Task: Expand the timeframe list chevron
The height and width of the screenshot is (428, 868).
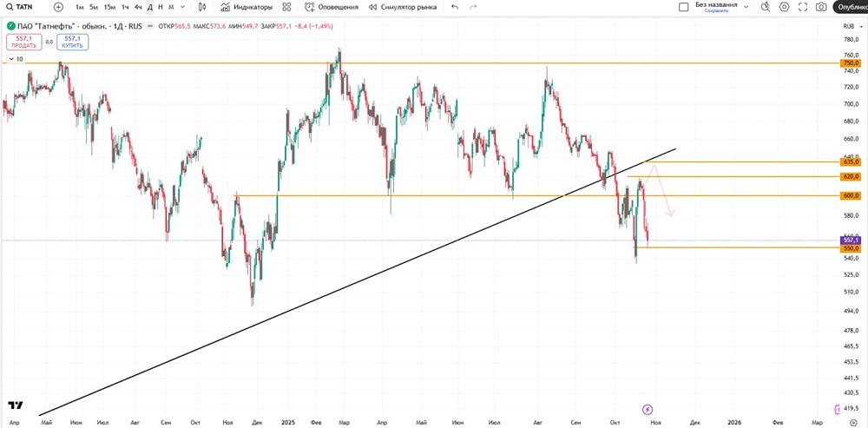Action: click(x=182, y=7)
